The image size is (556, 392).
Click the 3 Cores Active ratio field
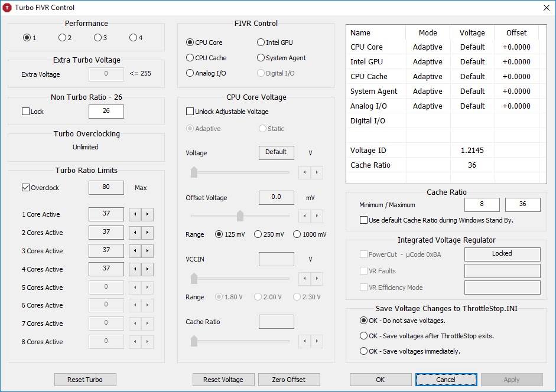[x=106, y=250]
